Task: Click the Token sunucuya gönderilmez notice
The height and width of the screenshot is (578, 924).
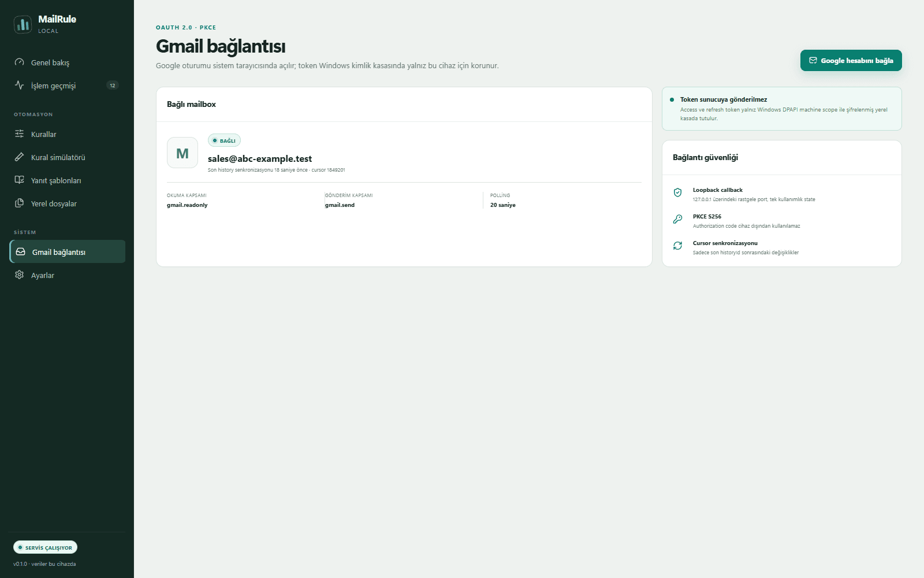Action: coord(781,109)
